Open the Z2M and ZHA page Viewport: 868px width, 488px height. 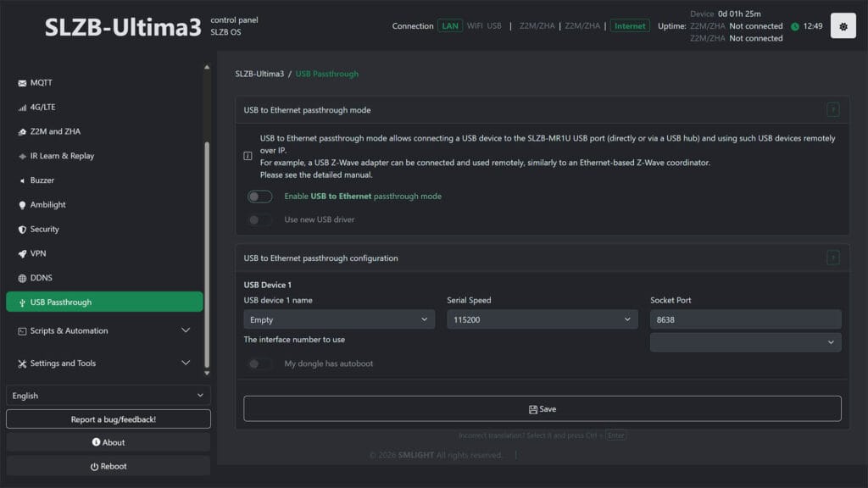[x=55, y=132]
